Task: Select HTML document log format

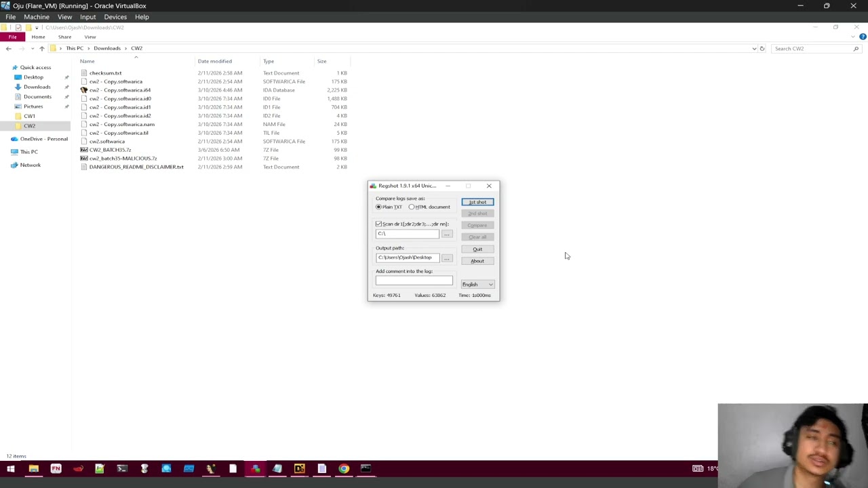Action: click(x=429, y=207)
